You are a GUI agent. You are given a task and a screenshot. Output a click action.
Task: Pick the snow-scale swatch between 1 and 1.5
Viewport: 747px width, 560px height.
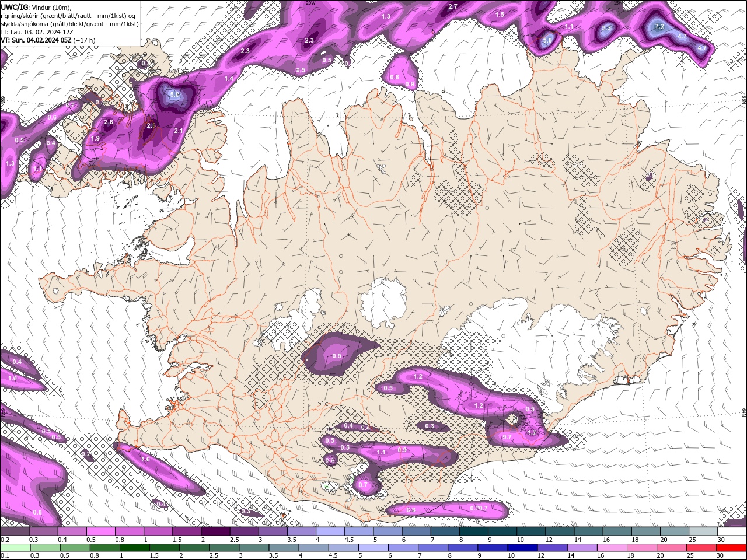pyautogui.click(x=158, y=531)
